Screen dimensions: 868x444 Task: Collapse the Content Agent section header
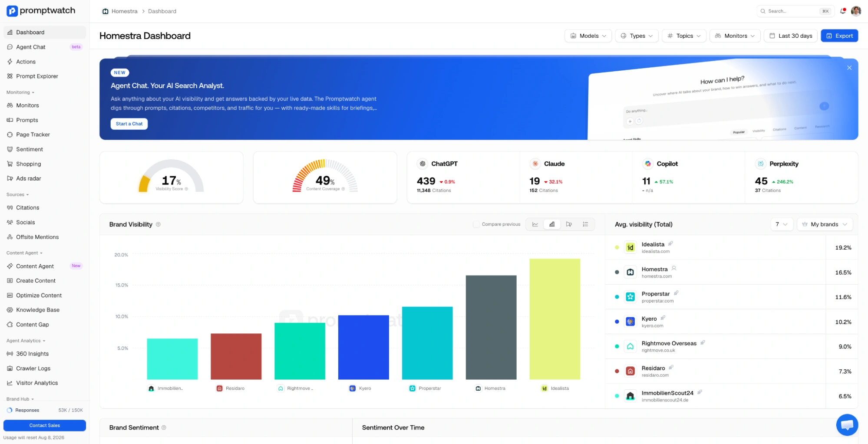(25, 253)
